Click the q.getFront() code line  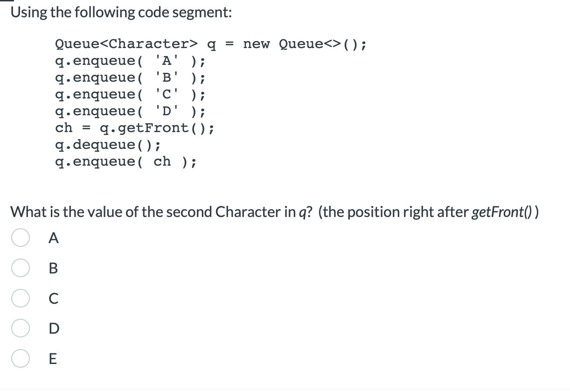(135, 128)
